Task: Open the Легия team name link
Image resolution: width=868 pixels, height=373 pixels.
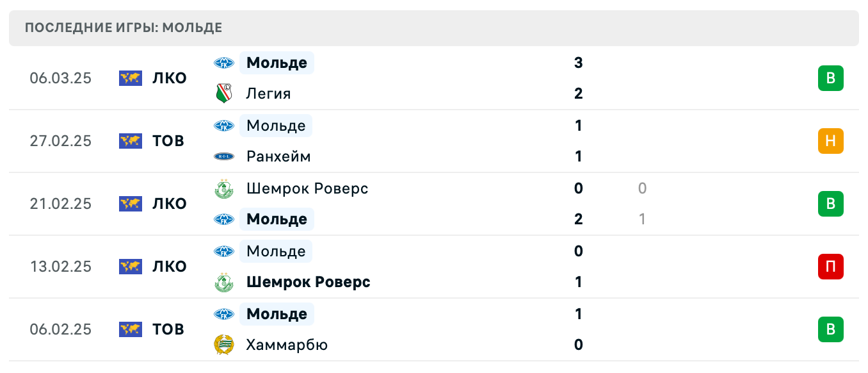Action: pyautogui.click(x=268, y=94)
